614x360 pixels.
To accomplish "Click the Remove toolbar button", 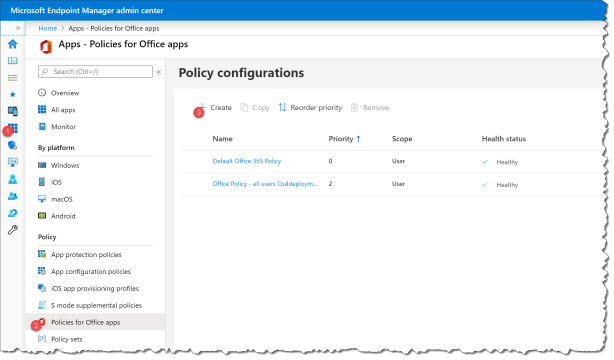I will 370,107.
